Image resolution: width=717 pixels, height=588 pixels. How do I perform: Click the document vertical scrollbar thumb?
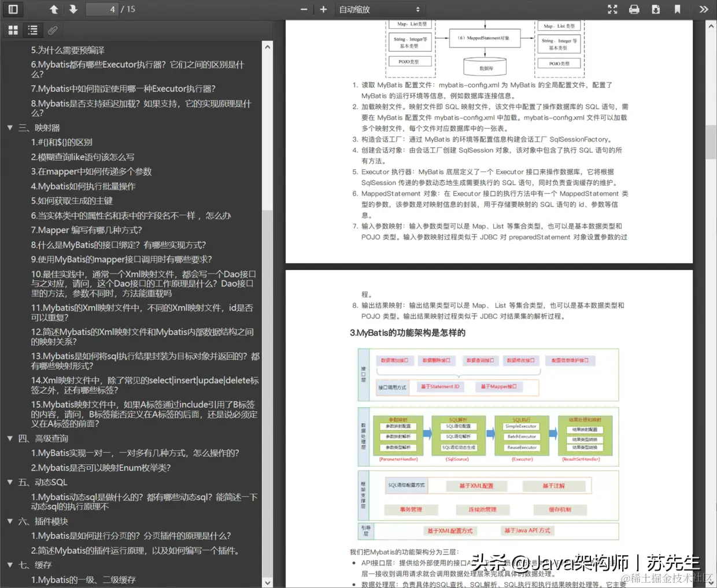pyautogui.click(x=711, y=141)
